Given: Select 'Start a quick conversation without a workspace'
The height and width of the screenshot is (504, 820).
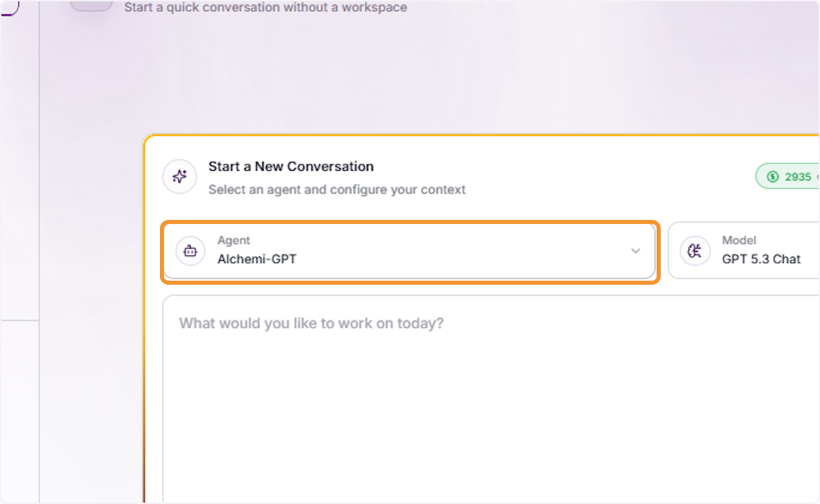Looking at the screenshot, I should pos(266,8).
